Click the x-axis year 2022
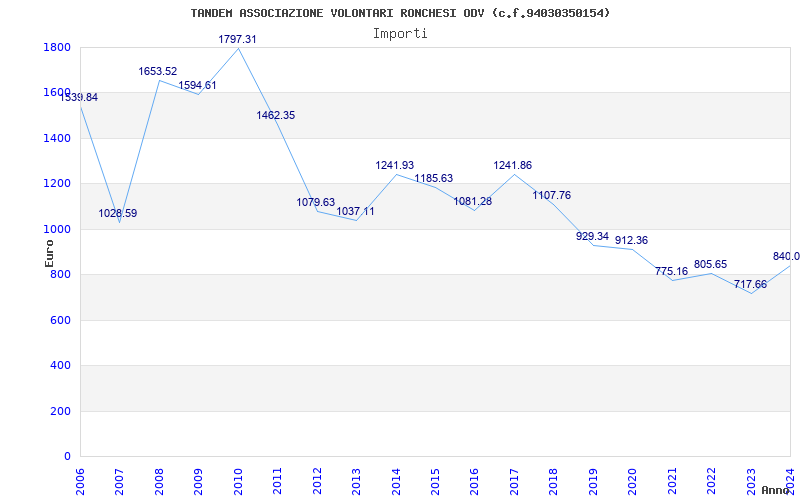 coord(711,482)
